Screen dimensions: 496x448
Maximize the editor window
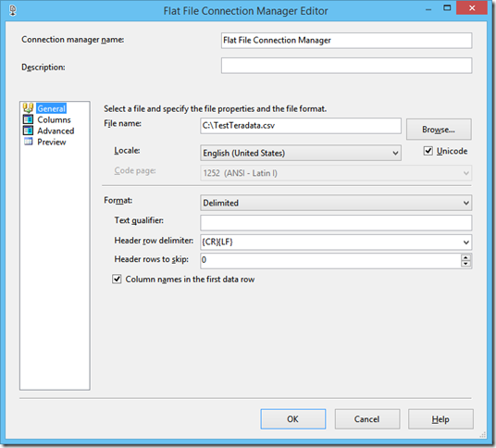click(x=447, y=8)
